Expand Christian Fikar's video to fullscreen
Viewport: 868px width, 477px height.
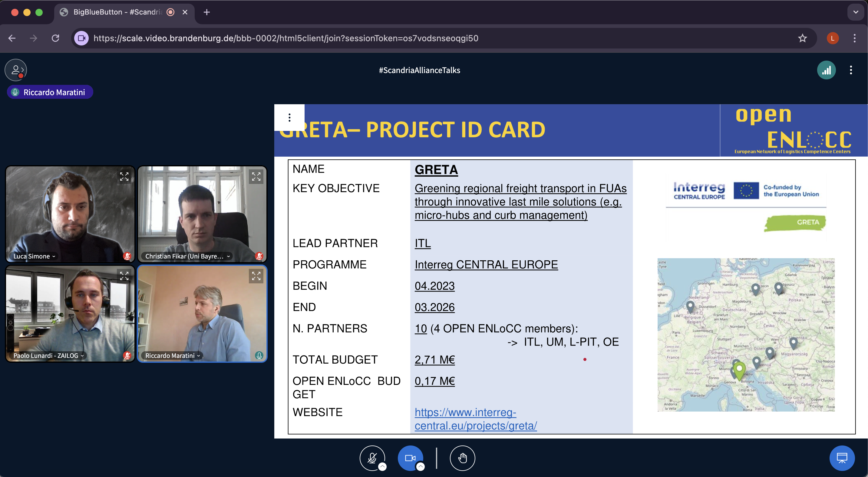(x=256, y=176)
